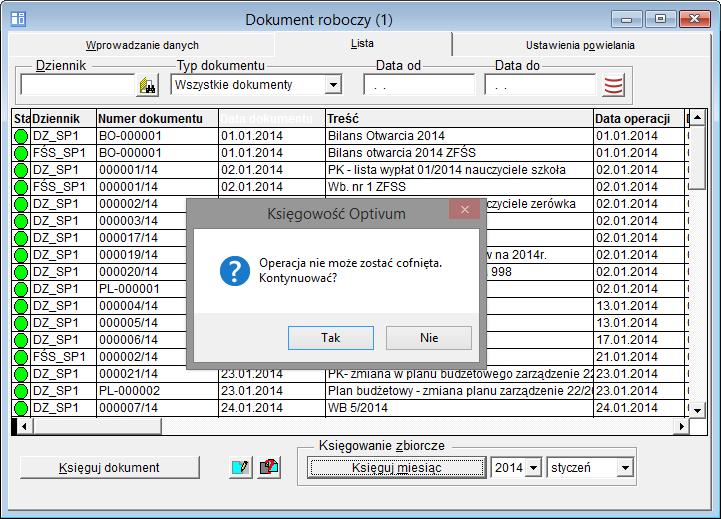Click the Dziennik input field

[77, 85]
